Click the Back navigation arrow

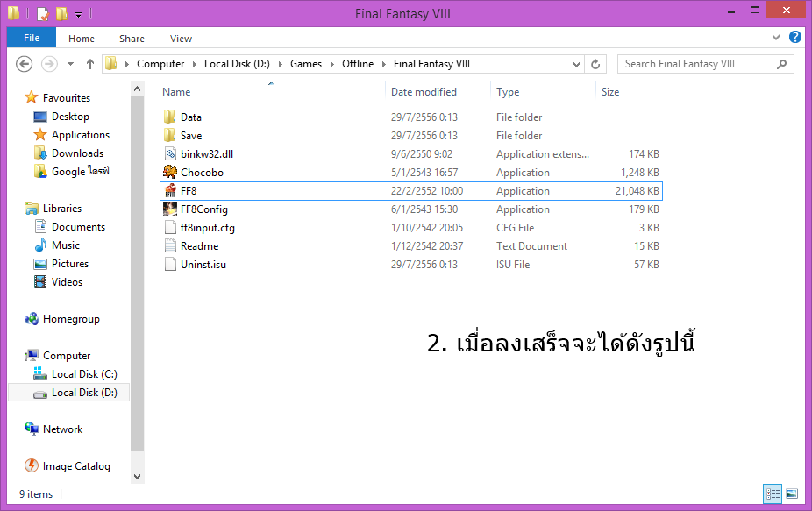[x=25, y=64]
